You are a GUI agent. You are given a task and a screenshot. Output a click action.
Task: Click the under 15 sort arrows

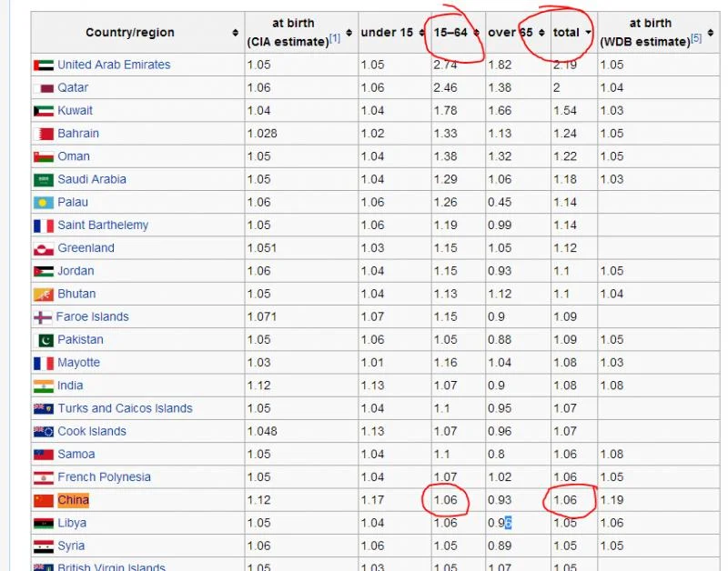point(421,33)
